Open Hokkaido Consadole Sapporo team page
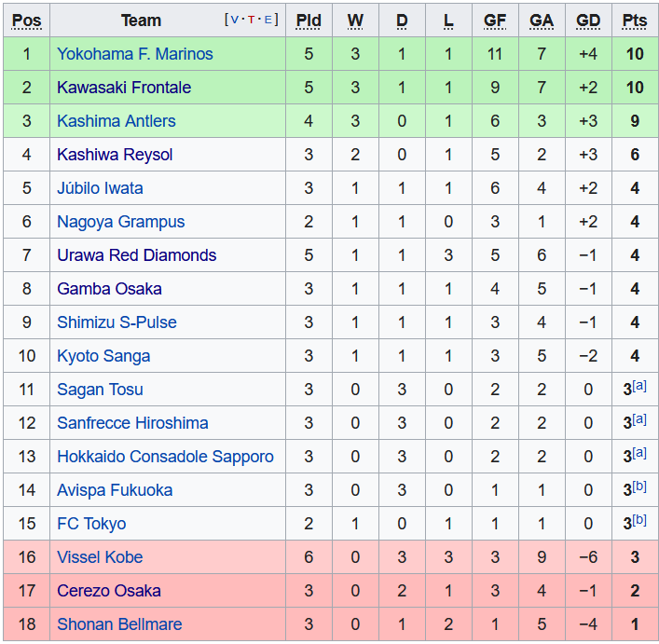 (165, 457)
